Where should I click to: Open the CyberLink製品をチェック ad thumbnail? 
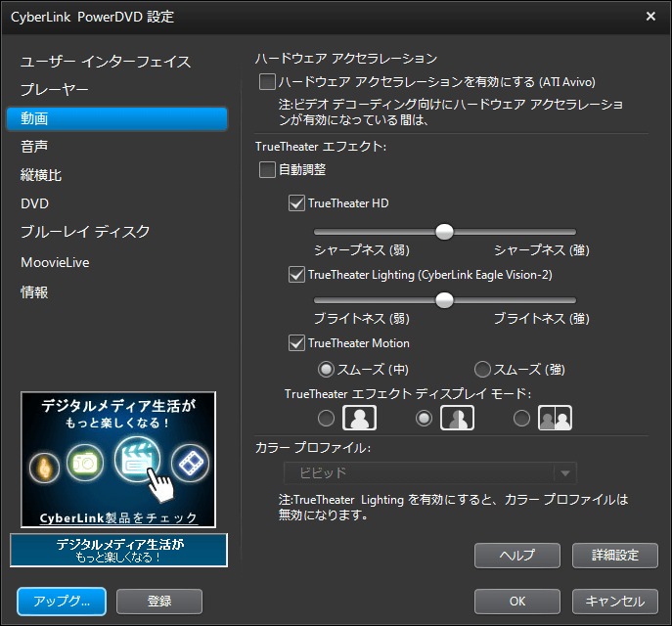tap(118, 460)
